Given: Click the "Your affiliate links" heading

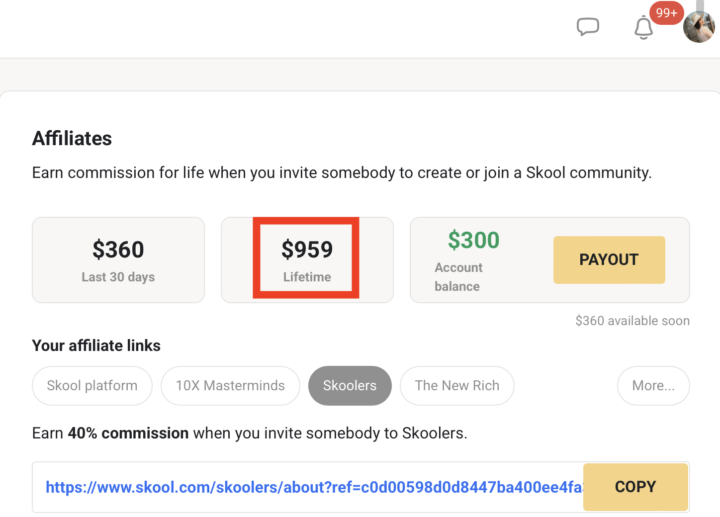Looking at the screenshot, I should pos(96,346).
